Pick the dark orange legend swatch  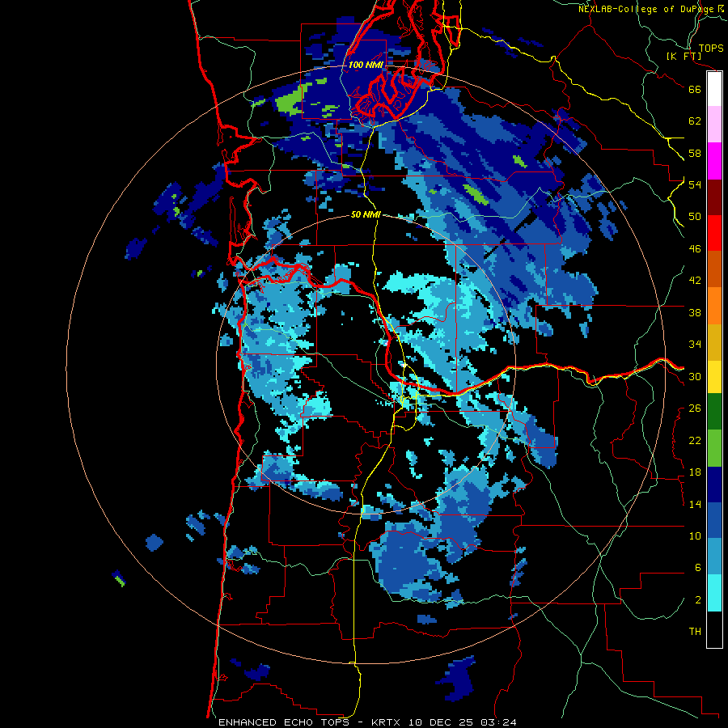714,269
